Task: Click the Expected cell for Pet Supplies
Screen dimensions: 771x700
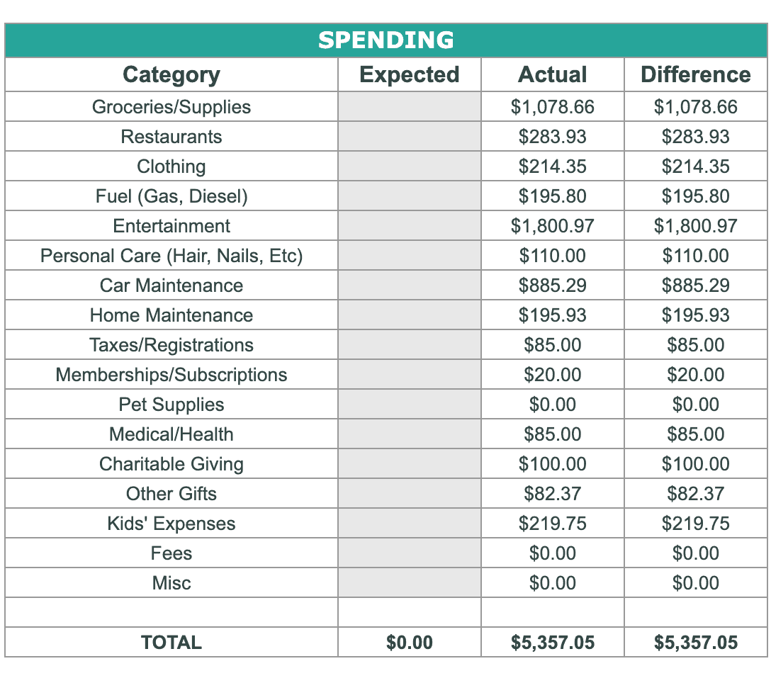Action: (409, 404)
